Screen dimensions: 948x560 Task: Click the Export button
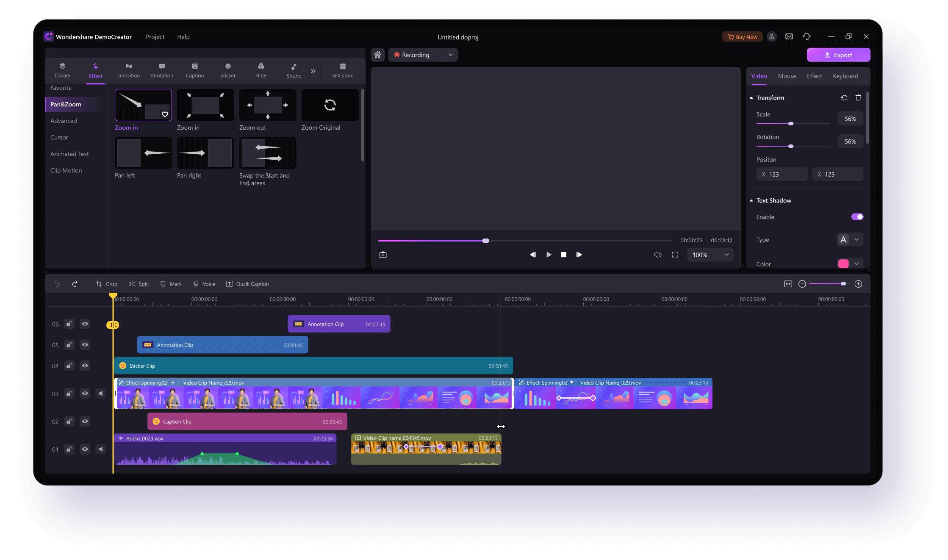838,55
